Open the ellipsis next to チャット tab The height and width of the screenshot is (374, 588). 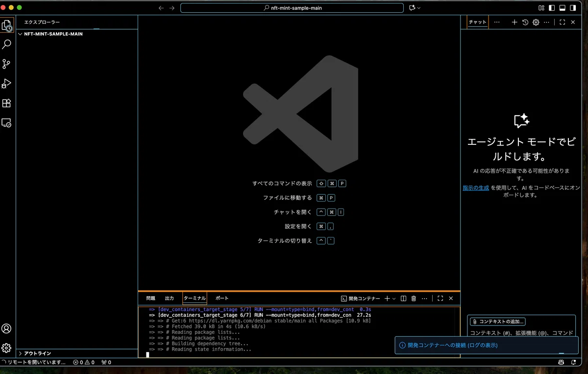point(497,22)
